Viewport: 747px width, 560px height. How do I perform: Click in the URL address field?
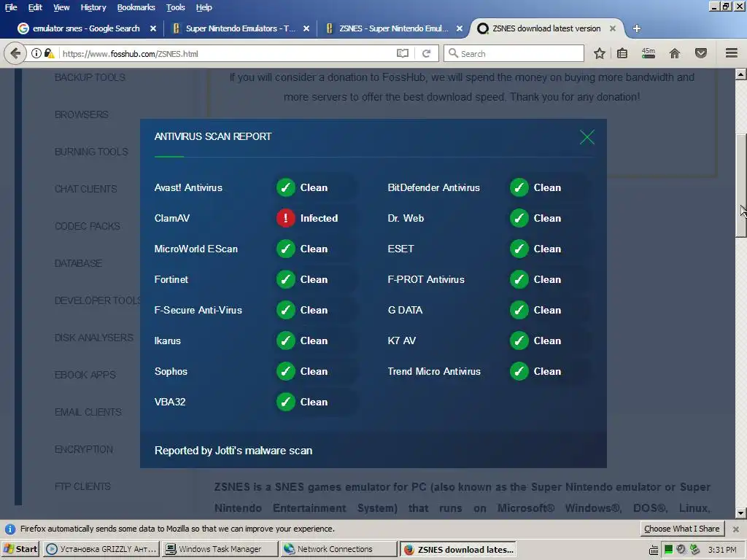coord(226,54)
